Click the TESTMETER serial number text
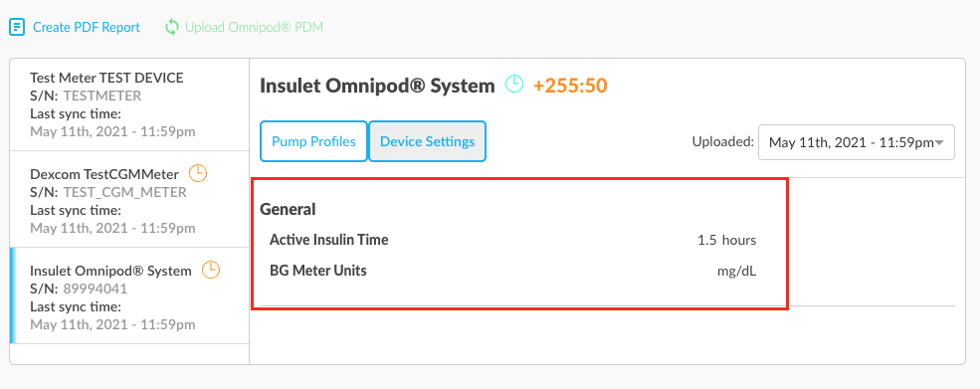Viewport: 980px width, 389px height. (102, 96)
